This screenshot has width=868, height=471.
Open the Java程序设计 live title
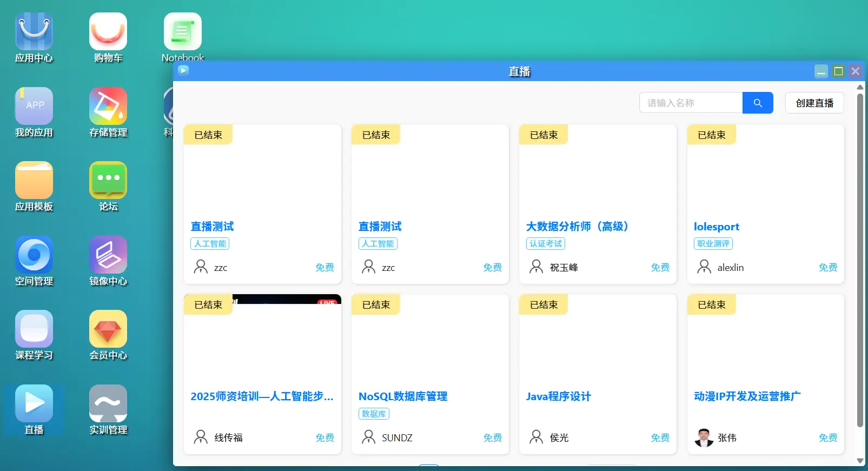[558, 396]
